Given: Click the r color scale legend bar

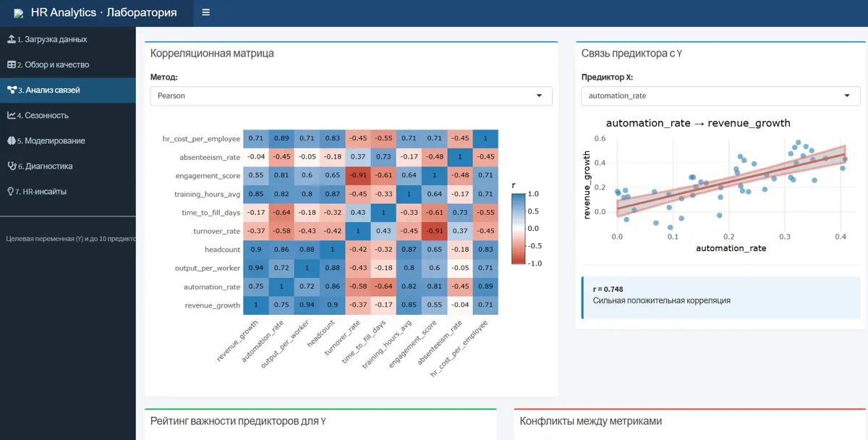Looking at the screenshot, I should pos(518,229).
